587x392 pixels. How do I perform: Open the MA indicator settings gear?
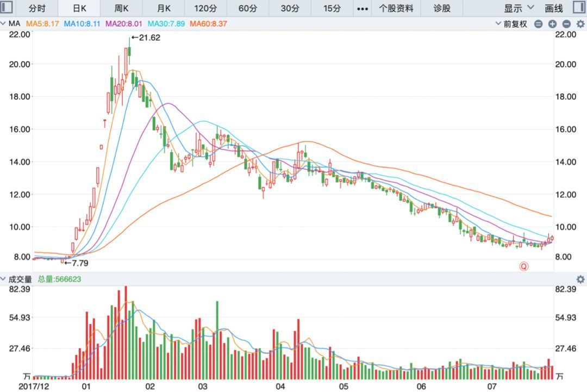coord(580,24)
